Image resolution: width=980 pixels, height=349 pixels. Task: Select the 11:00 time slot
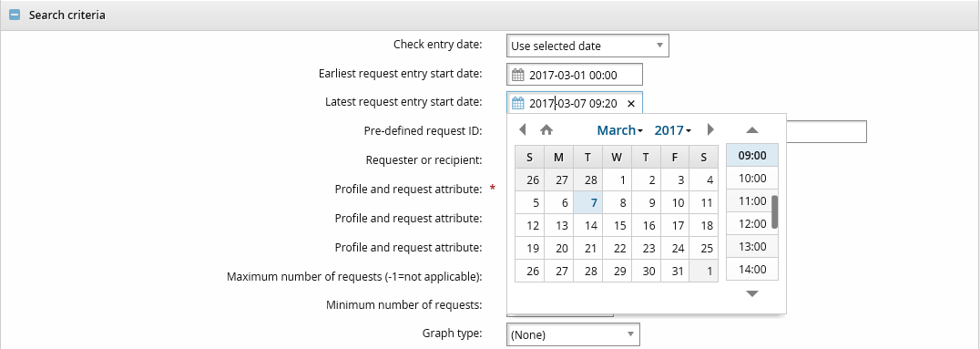752,200
